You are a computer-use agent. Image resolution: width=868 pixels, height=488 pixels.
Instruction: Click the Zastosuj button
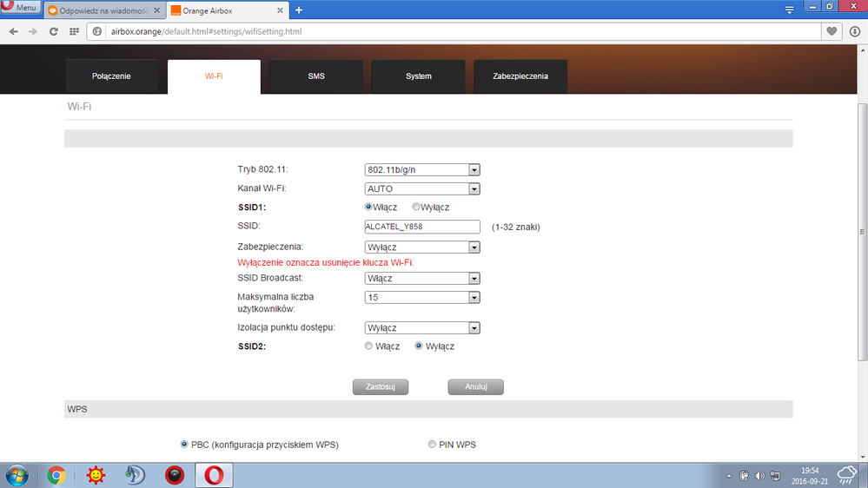pos(380,387)
